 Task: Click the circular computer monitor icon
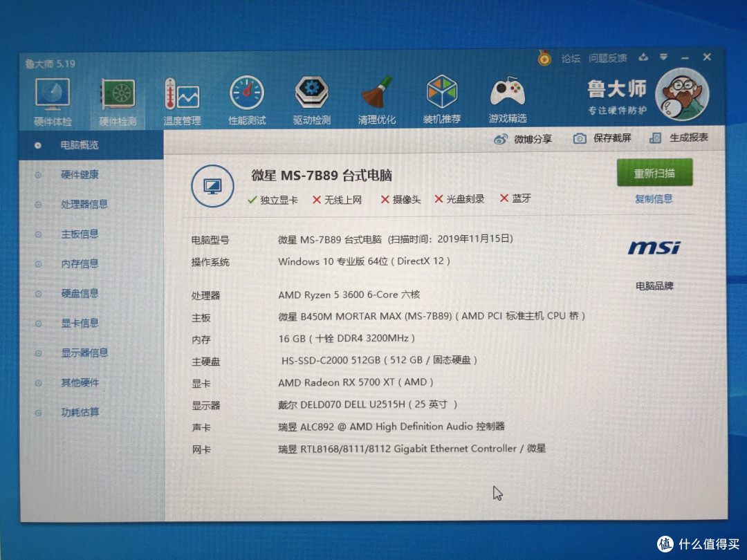(212, 186)
